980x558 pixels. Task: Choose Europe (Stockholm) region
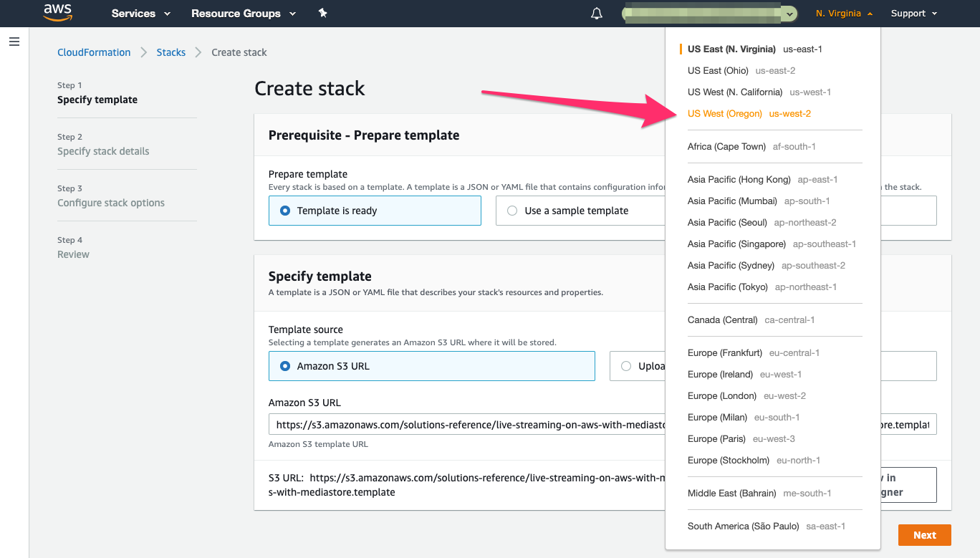click(754, 461)
